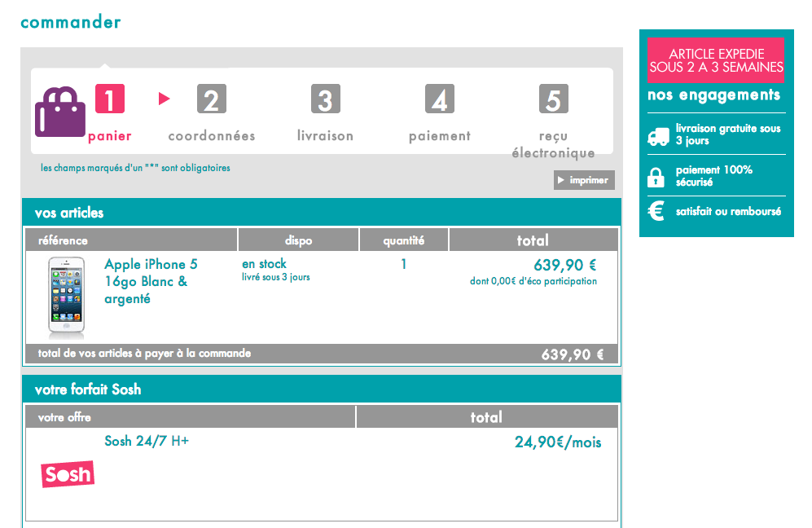This screenshot has width=812, height=528.
Task: Click the total header in articles table
Action: pos(533,240)
